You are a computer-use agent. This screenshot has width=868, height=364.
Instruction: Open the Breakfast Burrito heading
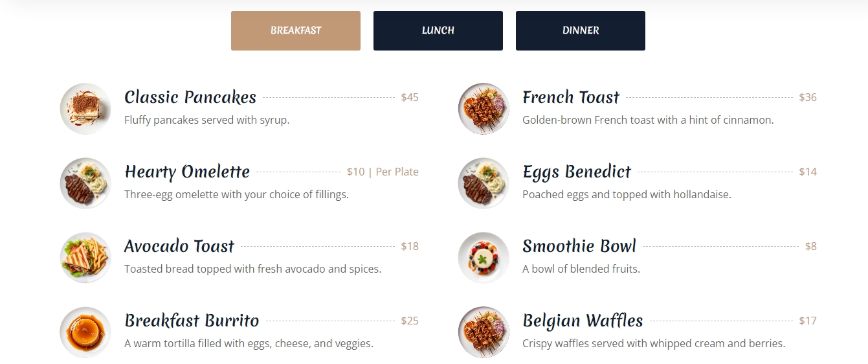click(192, 321)
